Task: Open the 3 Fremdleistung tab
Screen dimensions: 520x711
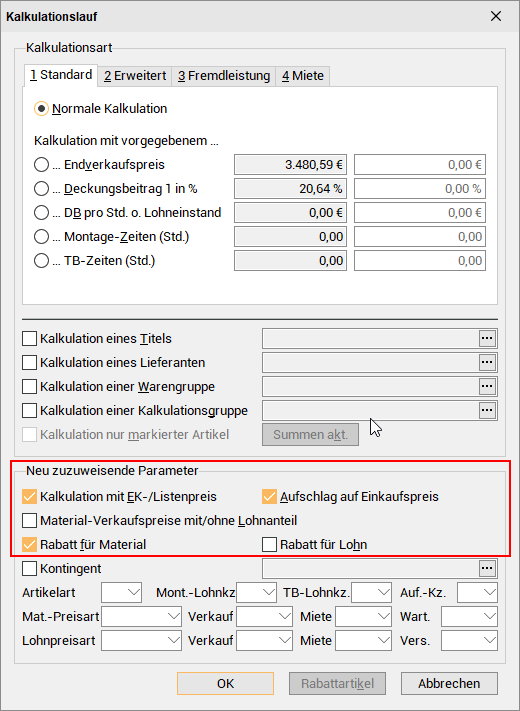Action: coord(224,76)
